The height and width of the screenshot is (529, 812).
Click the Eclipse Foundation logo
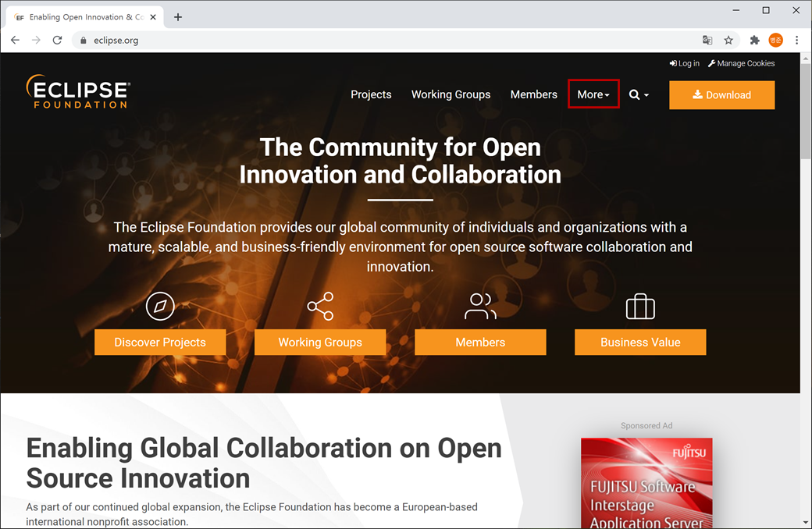77,91
